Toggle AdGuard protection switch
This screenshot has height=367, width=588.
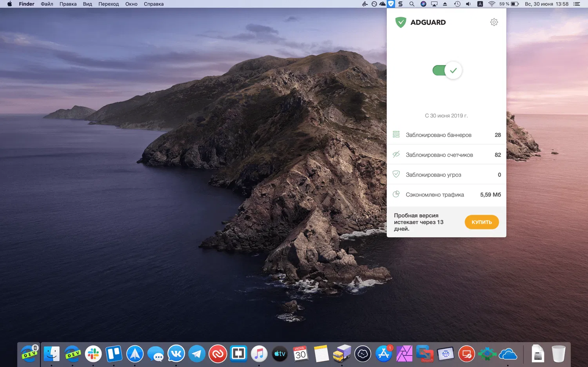(x=447, y=71)
